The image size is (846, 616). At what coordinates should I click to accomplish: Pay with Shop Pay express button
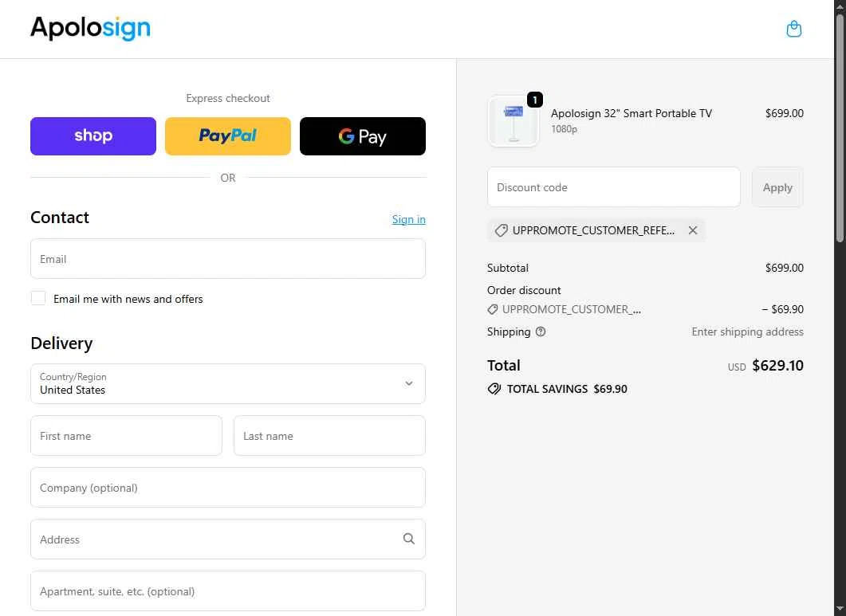93,136
